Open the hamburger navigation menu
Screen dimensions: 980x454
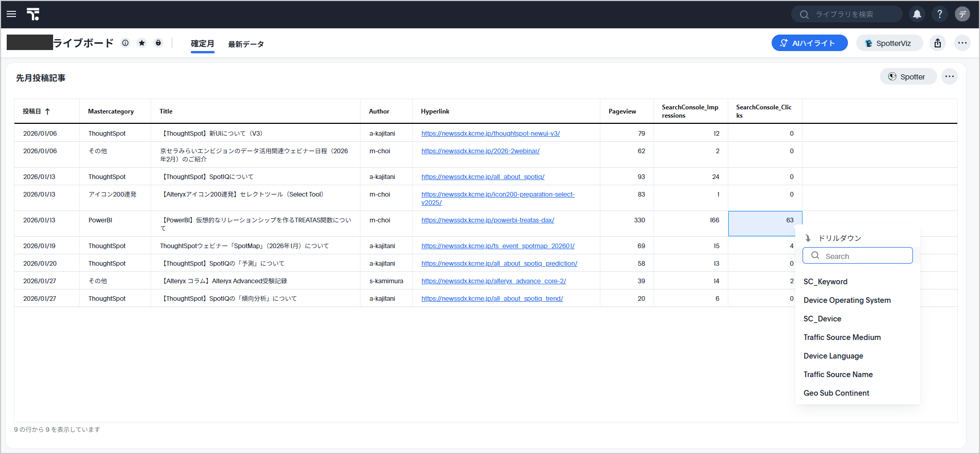point(11,14)
